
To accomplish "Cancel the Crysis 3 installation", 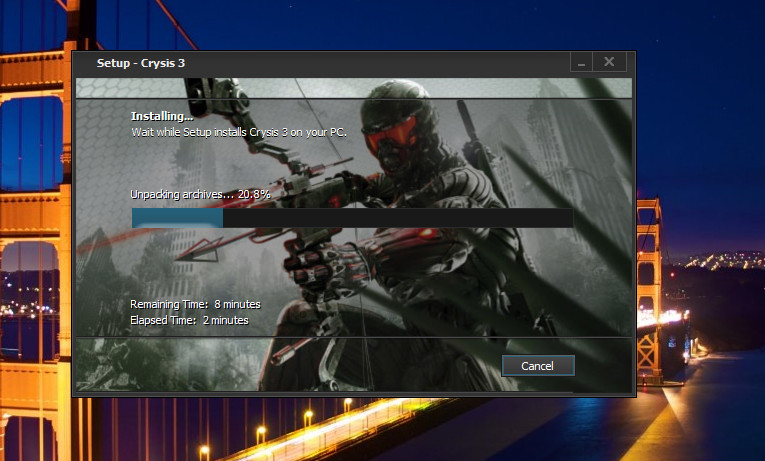I will tap(538, 366).
